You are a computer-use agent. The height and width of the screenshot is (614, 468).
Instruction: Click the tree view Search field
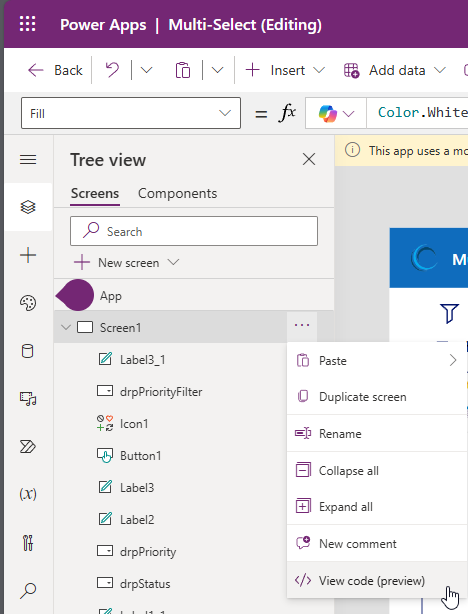tap(194, 231)
